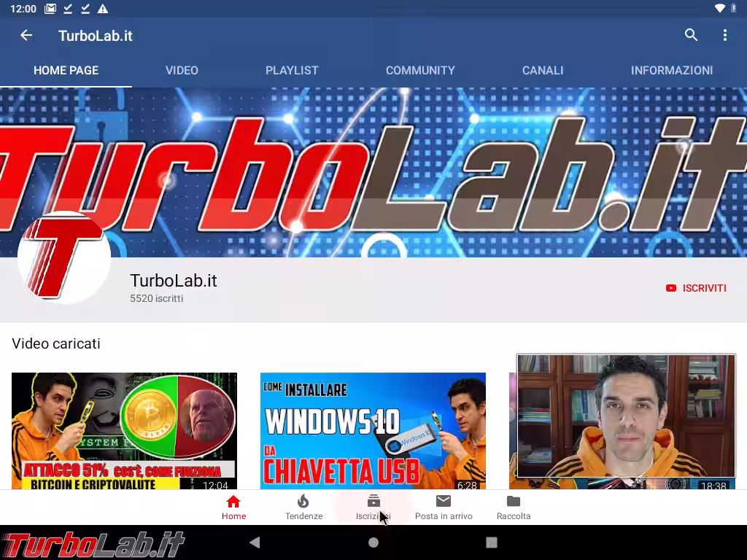Switch to the COMMUNITY tab
747x560 pixels.
pos(420,70)
